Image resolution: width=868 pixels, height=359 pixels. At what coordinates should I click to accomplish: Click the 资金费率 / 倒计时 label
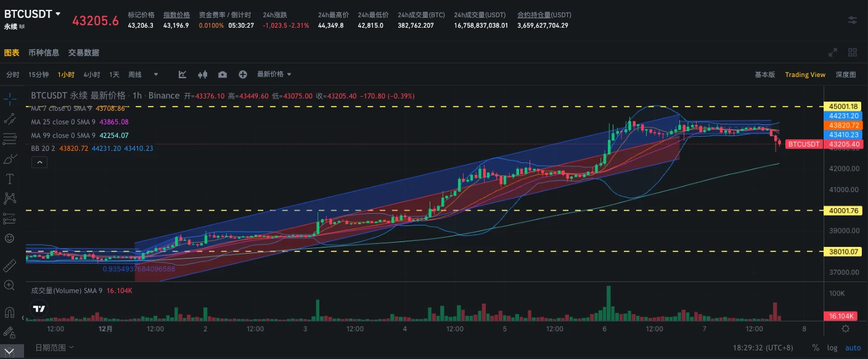tap(225, 14)
